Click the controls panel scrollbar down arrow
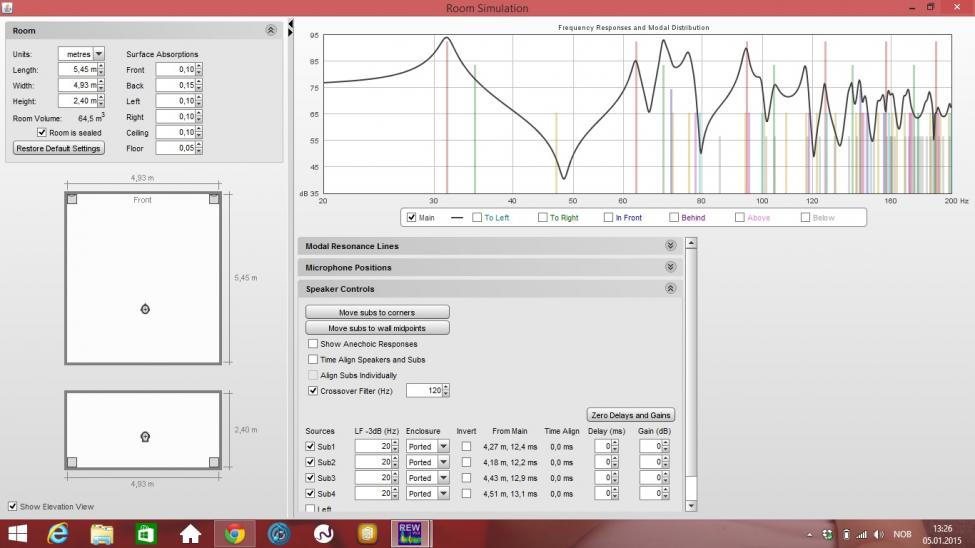Viewport: 975px width, 548px height. (691, 506)
